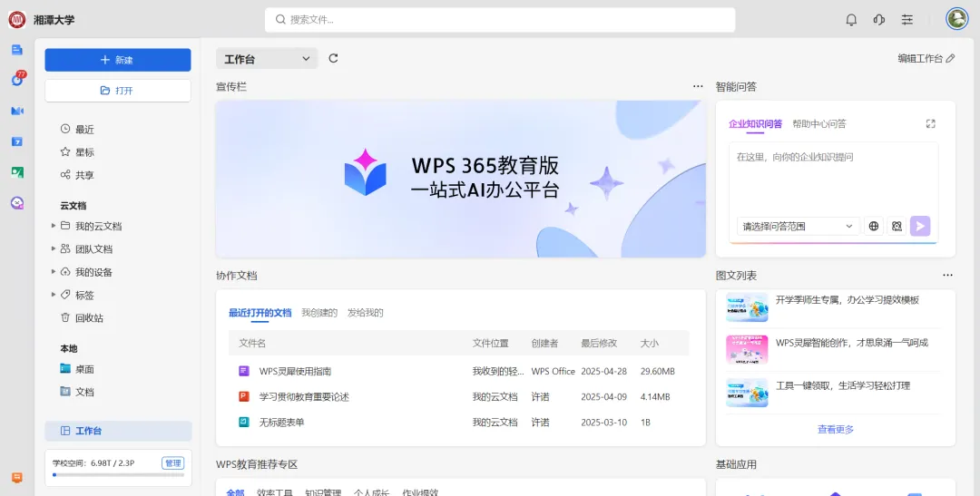Switch to 最近打开的文档 tab
This screenshot has width=980, height=496.
tap(260, 312)
